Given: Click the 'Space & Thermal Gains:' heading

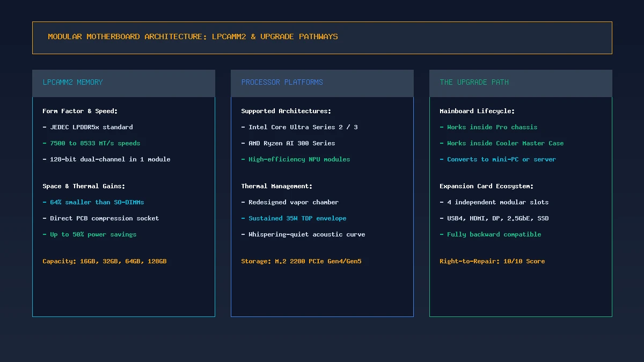Looking at the screenshot, I should tap(84, 186).
